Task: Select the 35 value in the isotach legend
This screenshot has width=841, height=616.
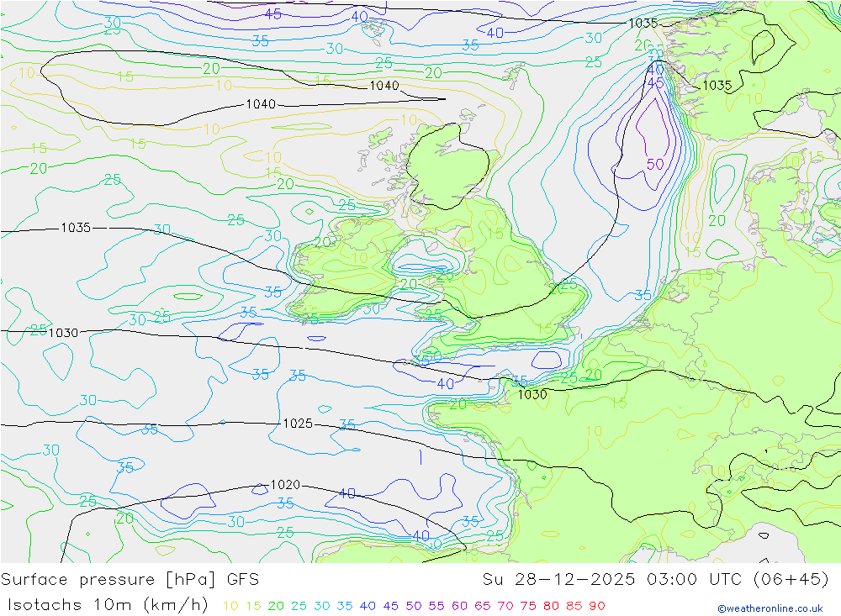Action: 345,606
